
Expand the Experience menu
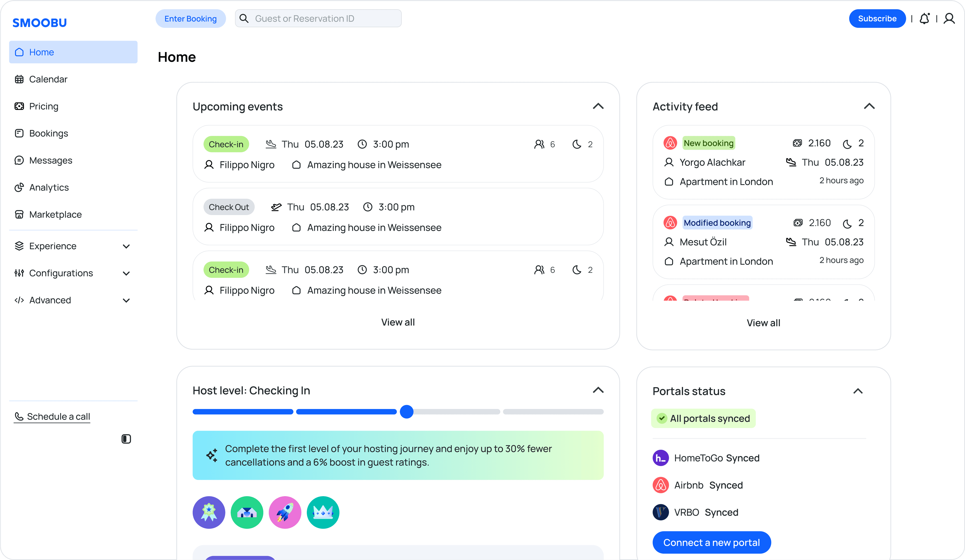(126, 246)
